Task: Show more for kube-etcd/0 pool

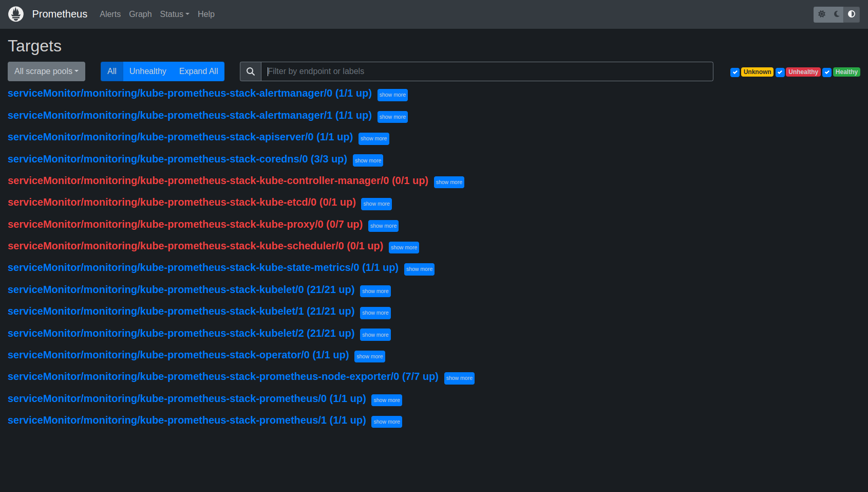Action: 376,204
